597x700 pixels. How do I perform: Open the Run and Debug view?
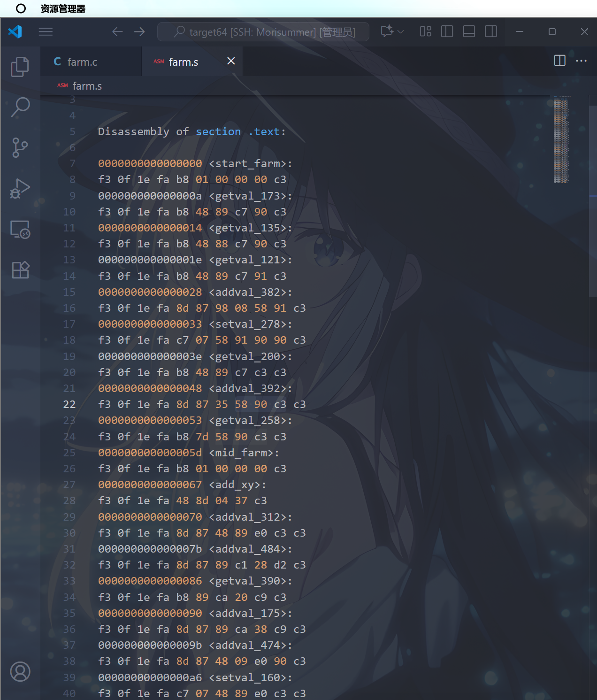[20, 189]
